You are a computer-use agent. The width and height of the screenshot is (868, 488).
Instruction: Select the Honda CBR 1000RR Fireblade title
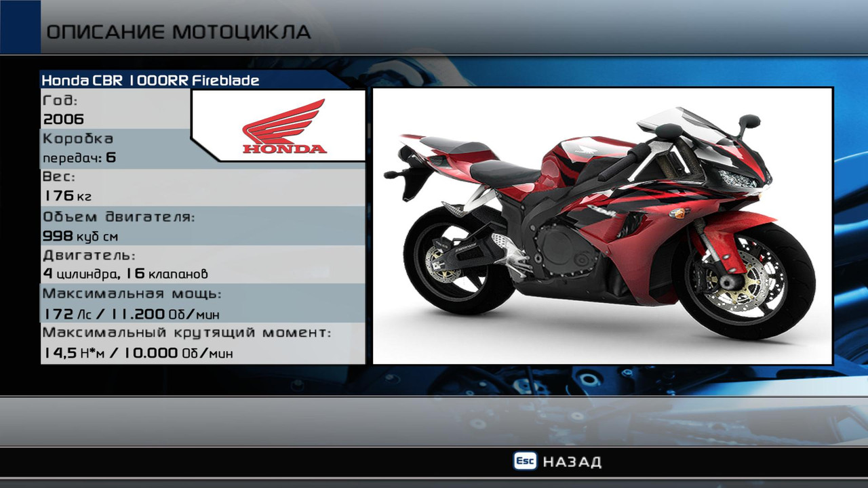click(151, 80)
